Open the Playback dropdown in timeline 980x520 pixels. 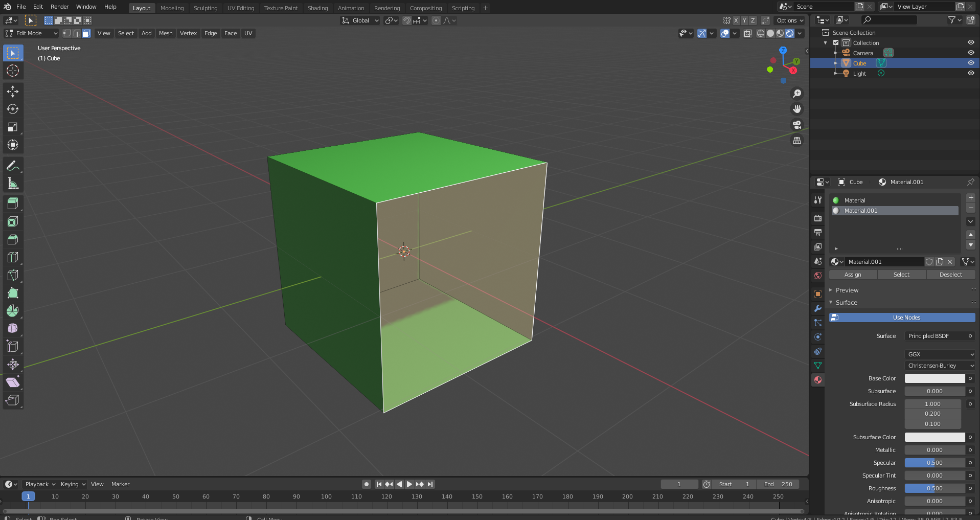pyautogui.click(x=40, y=484)
